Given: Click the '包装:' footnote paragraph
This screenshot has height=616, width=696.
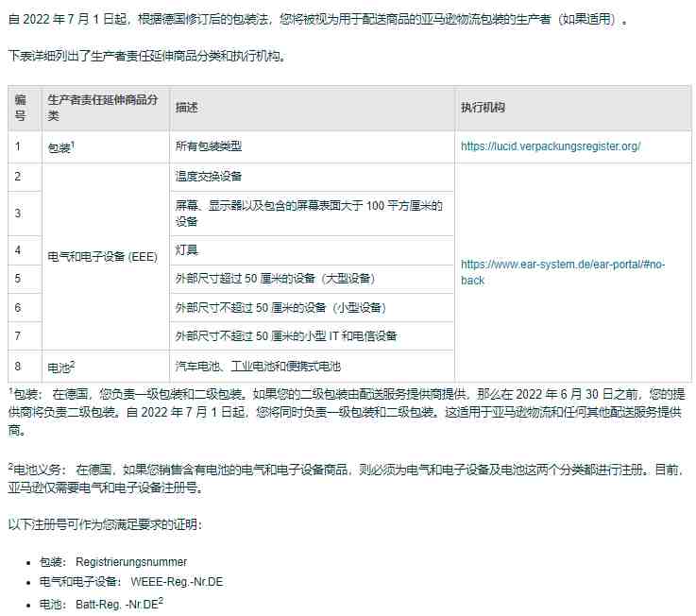Looking at the screenshot, I should point(348,412).
